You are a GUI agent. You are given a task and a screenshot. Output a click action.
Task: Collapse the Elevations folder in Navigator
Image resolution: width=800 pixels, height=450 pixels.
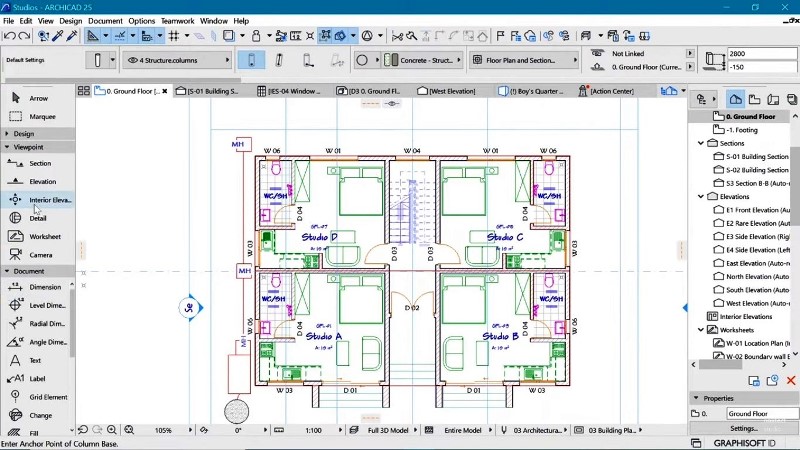(701, 197)
